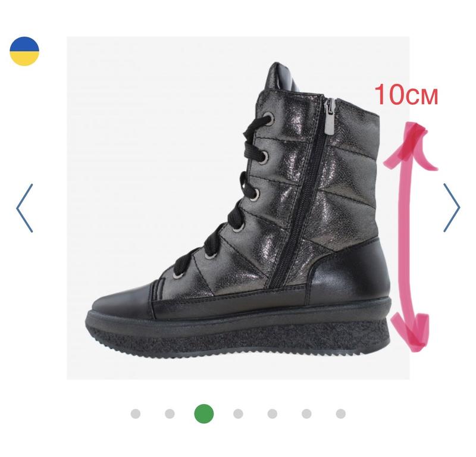The height and width of the screenshot is (457, 476).
Task: Click the top lace eyelet on boot
Action: coord(268,118)
